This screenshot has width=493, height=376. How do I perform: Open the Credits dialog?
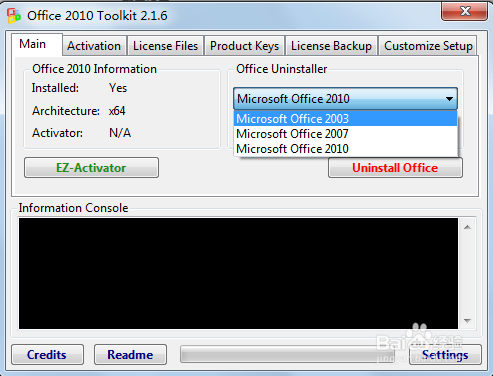[47, 355]
